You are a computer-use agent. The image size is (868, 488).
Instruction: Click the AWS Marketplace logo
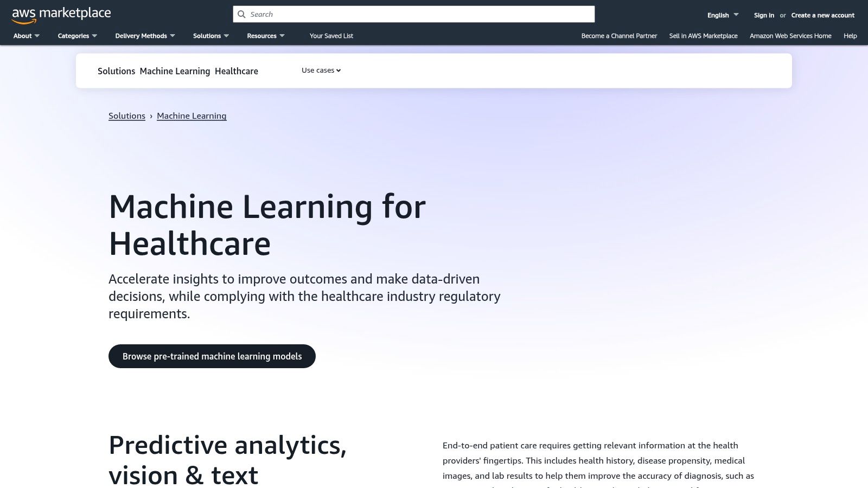click(x=61, y=14)
